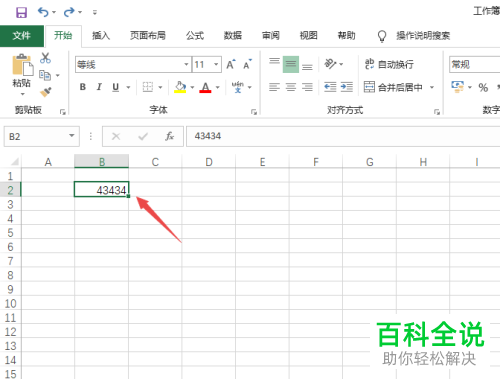The width and height of the screenshot is (500, 379).
Task: Open the 审阅 (Review) tab
Action: tap(271, 36)
